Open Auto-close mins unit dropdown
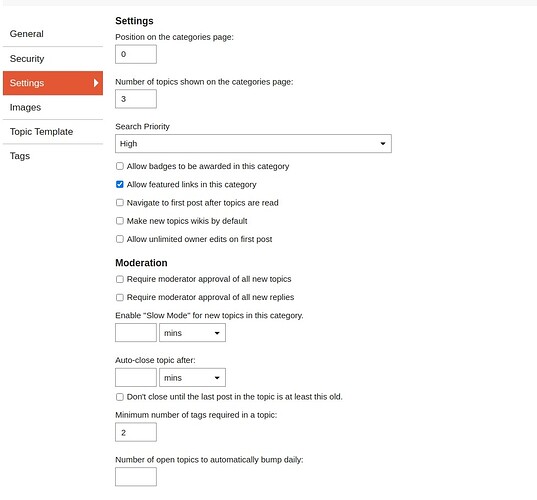The height and width of the screenshot is (500, 537). [192, 377]
